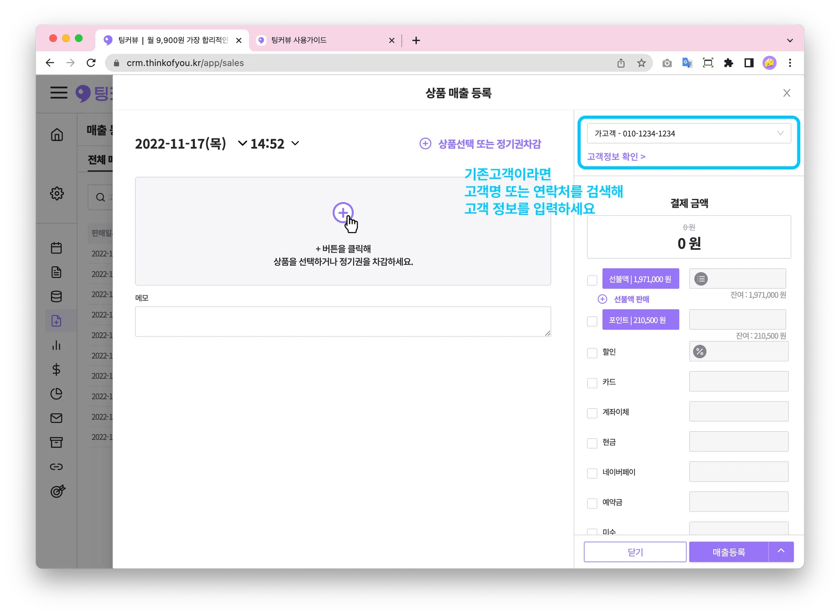This screenshot has height=616, width=840.
Task: Expand the arrow next to 매출등록
Action: point(781,551)
